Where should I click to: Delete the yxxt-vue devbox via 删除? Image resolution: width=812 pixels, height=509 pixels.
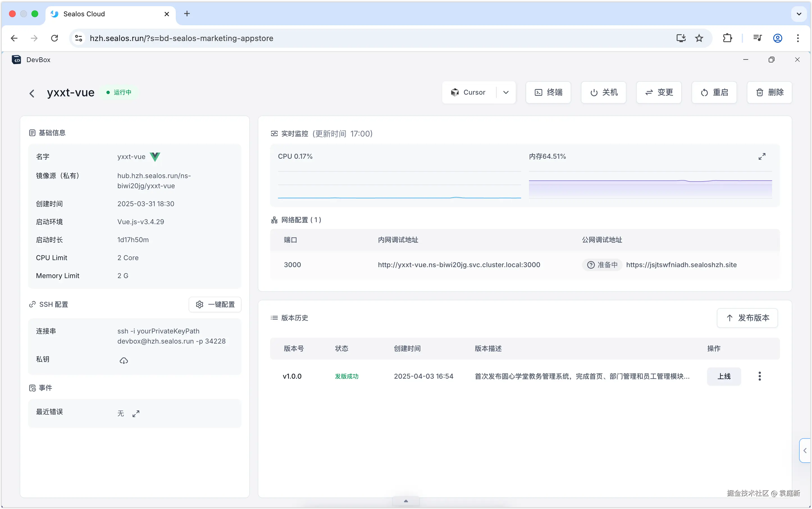(770, 92)
